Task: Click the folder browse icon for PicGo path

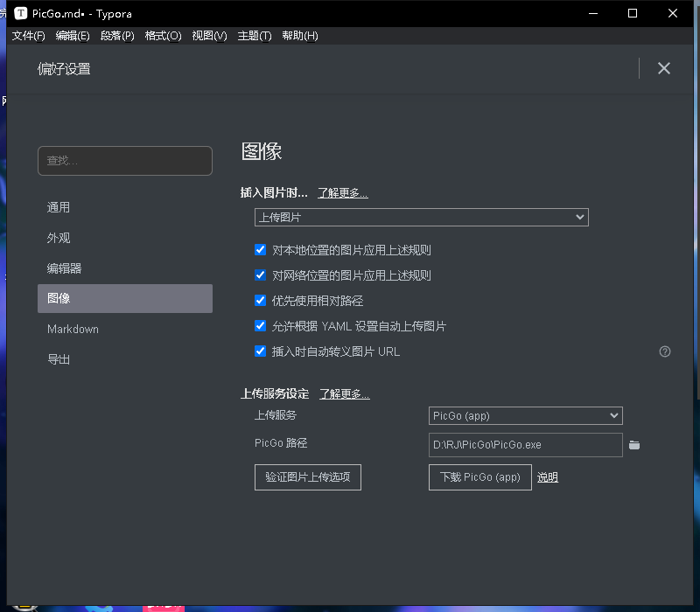Action: 634,445
